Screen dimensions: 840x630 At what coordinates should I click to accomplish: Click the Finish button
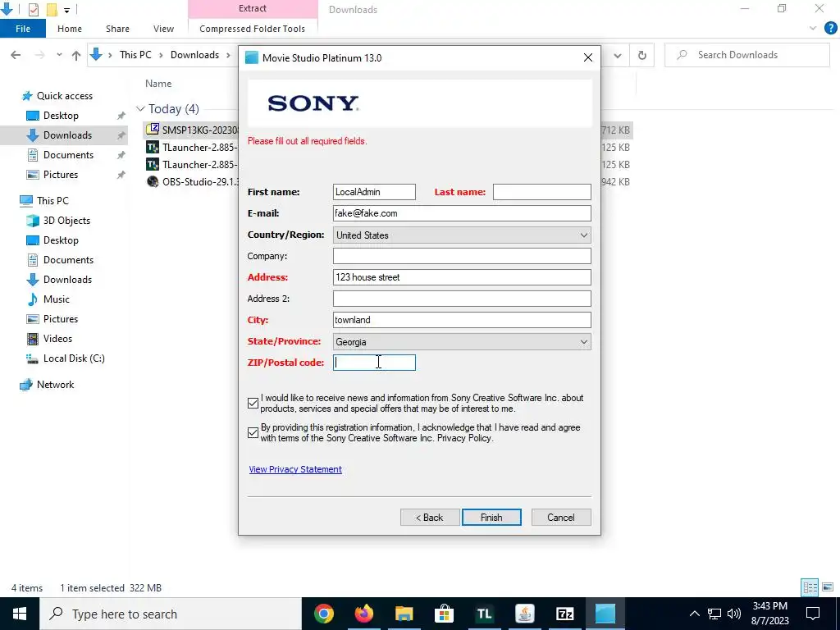coord(491,518)
